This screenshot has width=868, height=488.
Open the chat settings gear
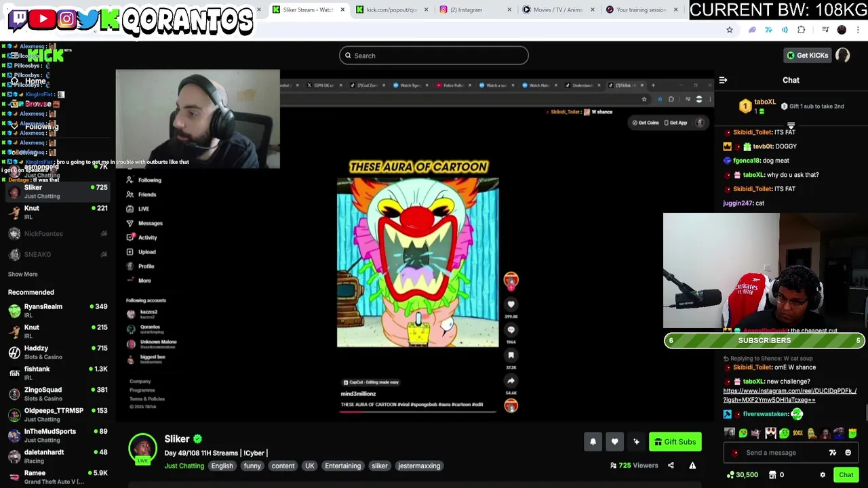(x=823, y=475)
